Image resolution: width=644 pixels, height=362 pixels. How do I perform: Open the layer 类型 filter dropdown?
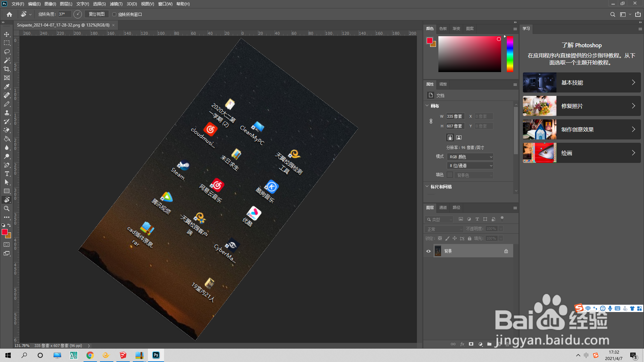[x=439, y=220]
